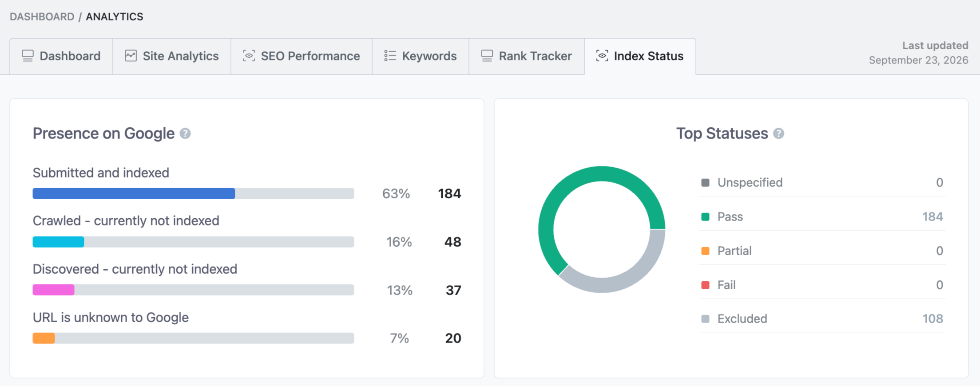Click the 20 unknown URL count
The width and height of the screenshot is (980, 386).
pos(453,339)
